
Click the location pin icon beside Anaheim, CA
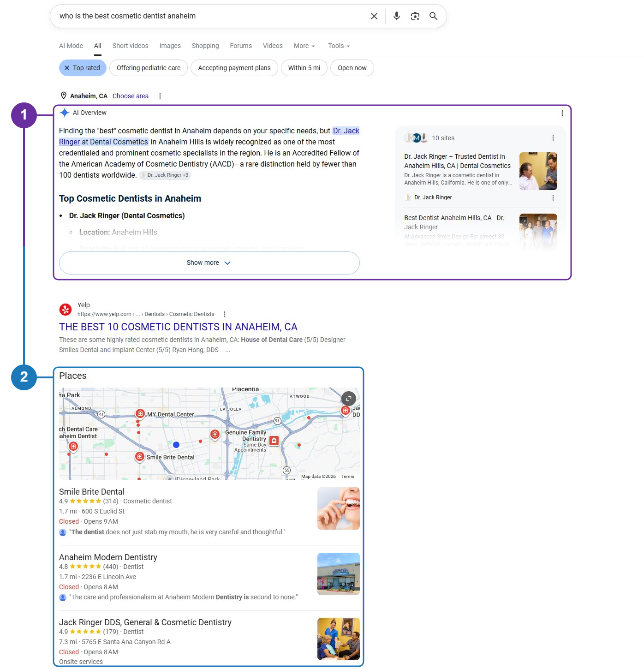coord(64,96)
